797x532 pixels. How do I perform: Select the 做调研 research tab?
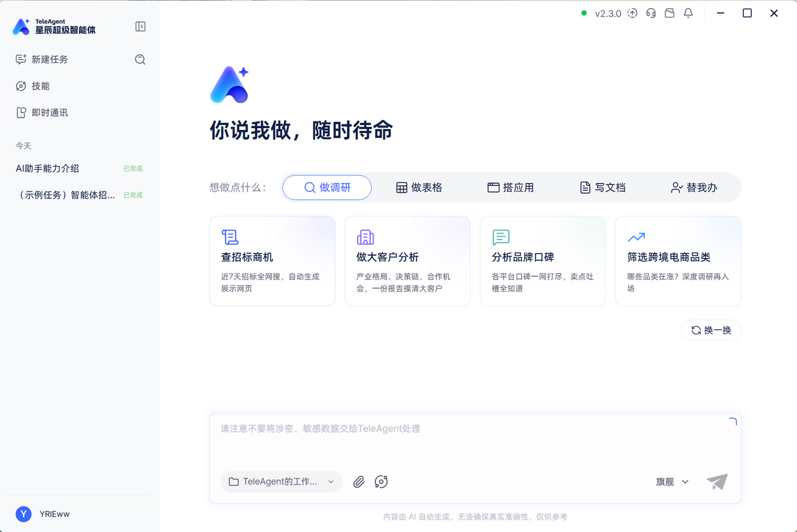[328, 188]
